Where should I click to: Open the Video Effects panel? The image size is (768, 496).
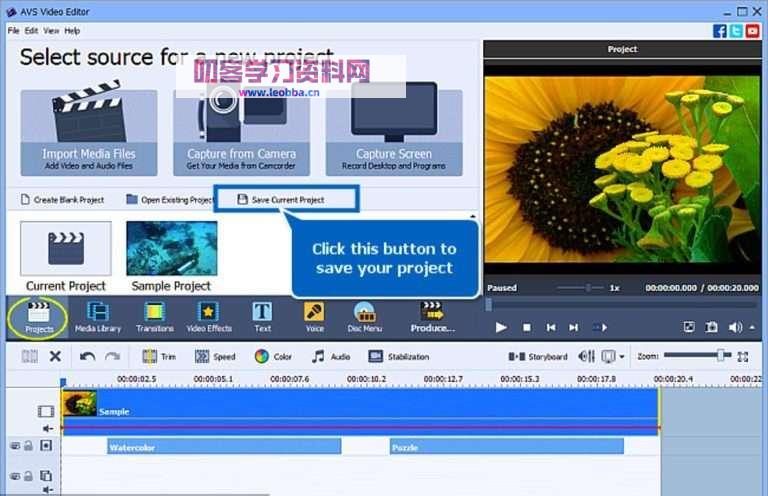point(209,317)
